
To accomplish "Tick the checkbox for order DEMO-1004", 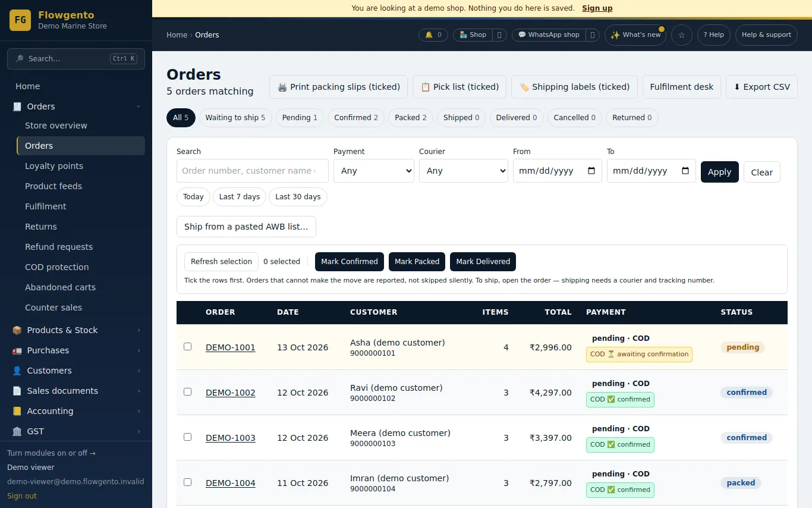I will coord(188,482).
